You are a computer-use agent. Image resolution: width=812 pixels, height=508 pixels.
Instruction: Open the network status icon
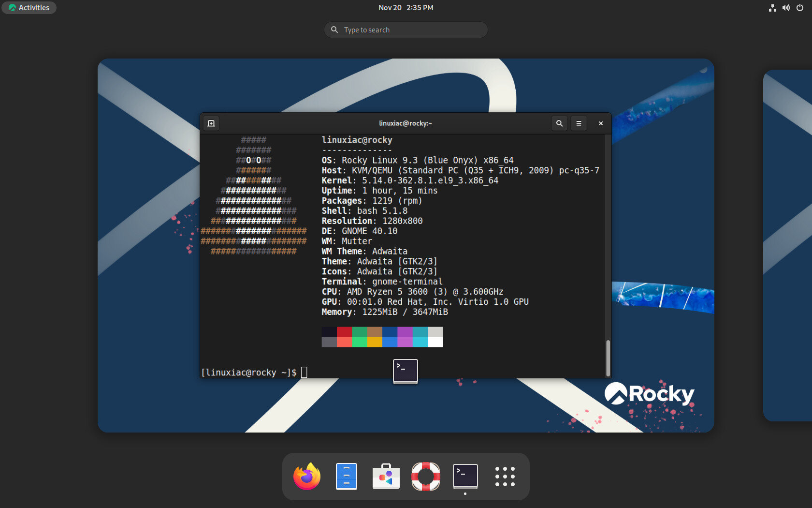[772, 8]
